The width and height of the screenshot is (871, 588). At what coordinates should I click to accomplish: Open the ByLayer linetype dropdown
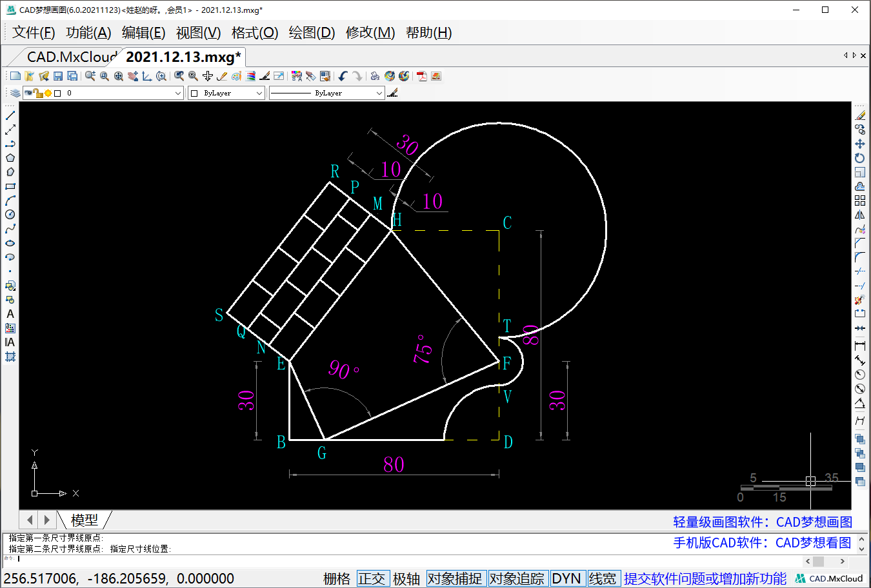[x=326, y=93]
